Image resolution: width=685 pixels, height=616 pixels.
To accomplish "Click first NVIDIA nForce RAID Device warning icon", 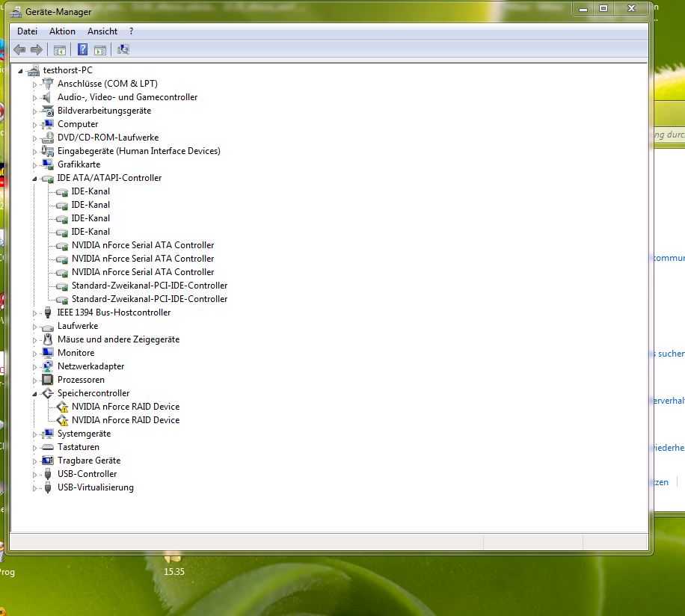I will (62, 407).
